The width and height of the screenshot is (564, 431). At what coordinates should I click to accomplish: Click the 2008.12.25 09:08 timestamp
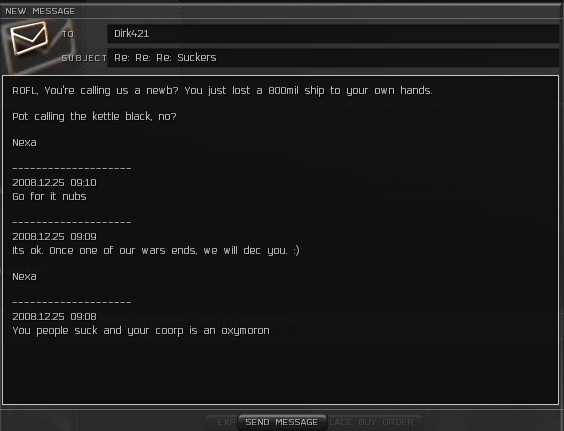tap(54, 317)
